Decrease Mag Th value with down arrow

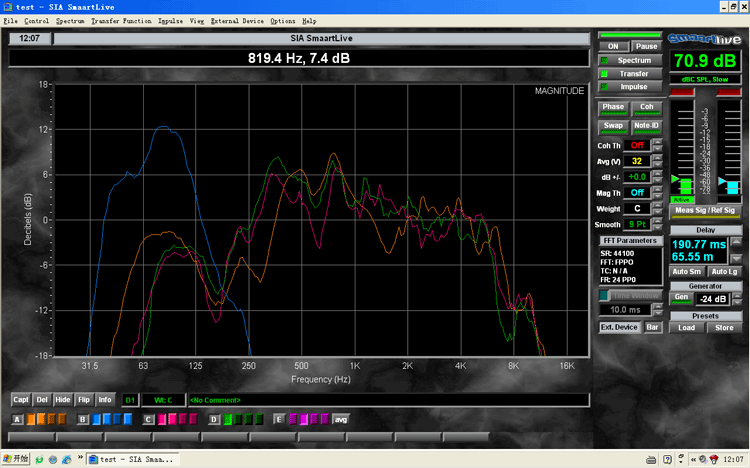tap(658, 196)
